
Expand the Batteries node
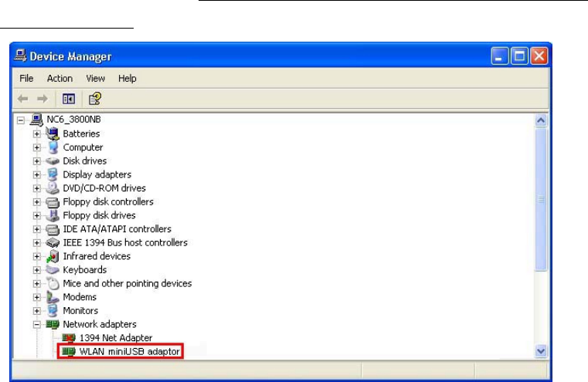(x=37, y=134)
